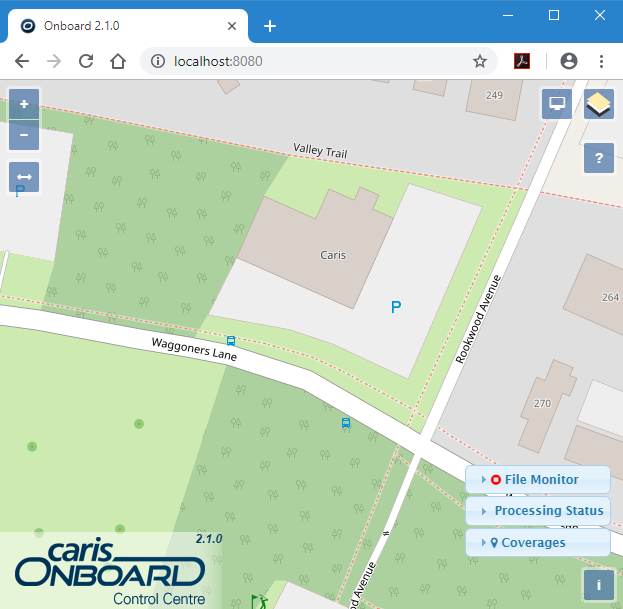This screenshot has height=609, width=623.
Task: Expand the Coverages panel
Action: 538,543
